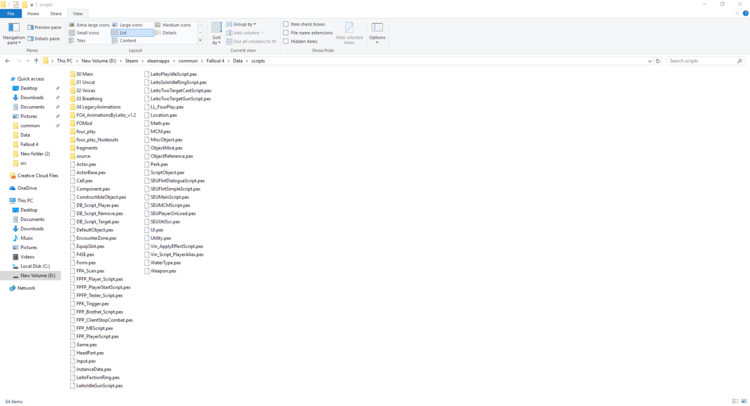Viewport: 750px width, 406px height.
Task: Refresh the scripts folder view
Action: [x=658, y=61]
